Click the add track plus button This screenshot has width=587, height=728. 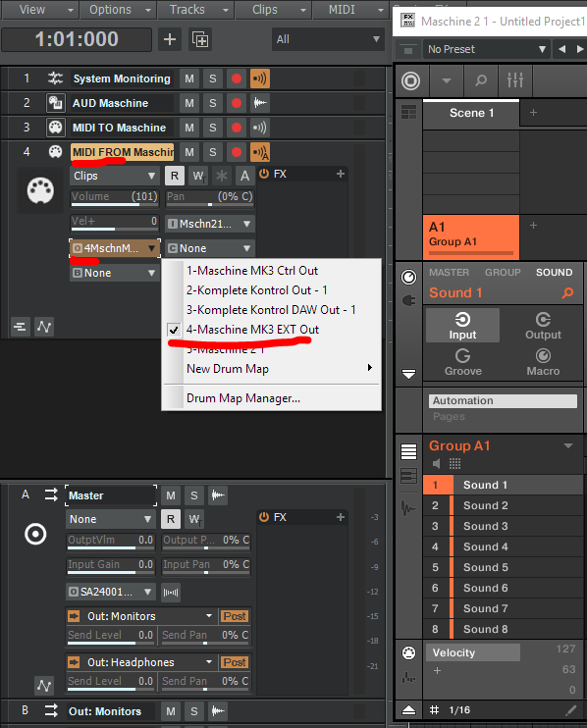coord(170,39)
